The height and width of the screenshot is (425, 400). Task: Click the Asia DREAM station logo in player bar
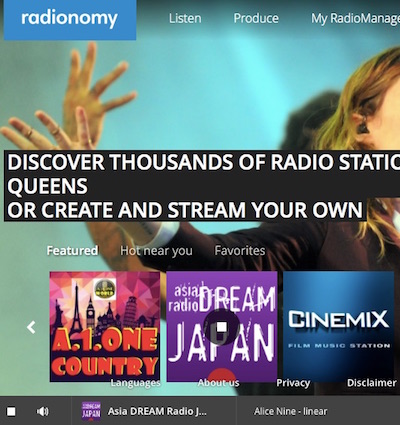click(91, 411)
